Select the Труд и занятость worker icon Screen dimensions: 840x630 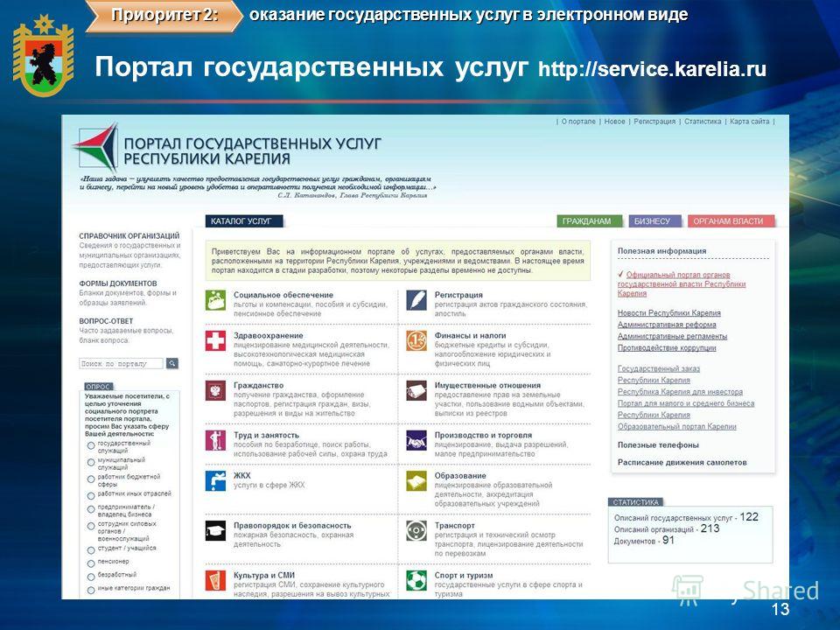215,440
